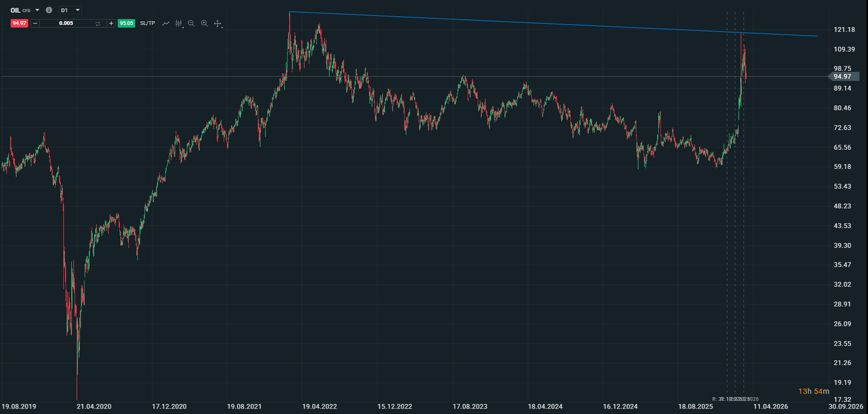Image resolution: width=868 pixels, height=414 pixels.
Task: Increase trade volume with plus button
Action: [x=111, y=24]
